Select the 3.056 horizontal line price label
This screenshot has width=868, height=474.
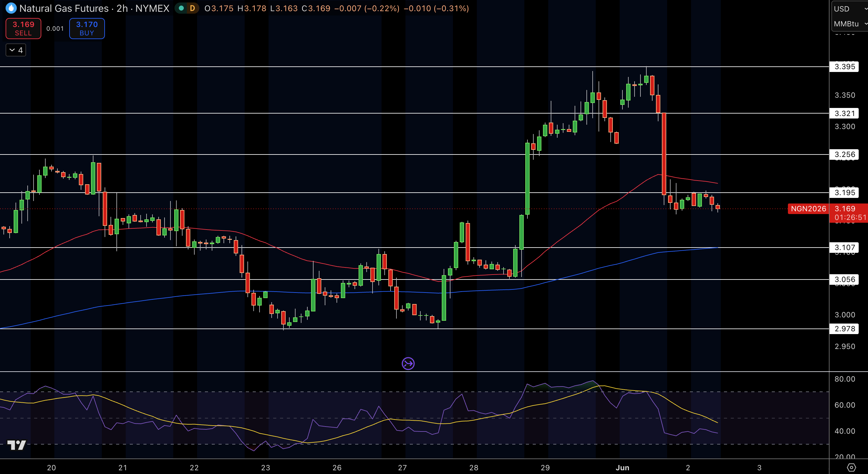pos(844,279)
